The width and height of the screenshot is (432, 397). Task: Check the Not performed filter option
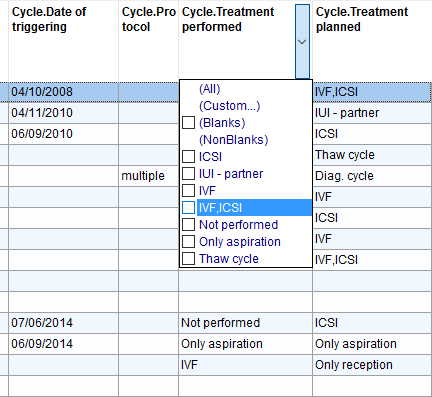[x=188, y=224]
